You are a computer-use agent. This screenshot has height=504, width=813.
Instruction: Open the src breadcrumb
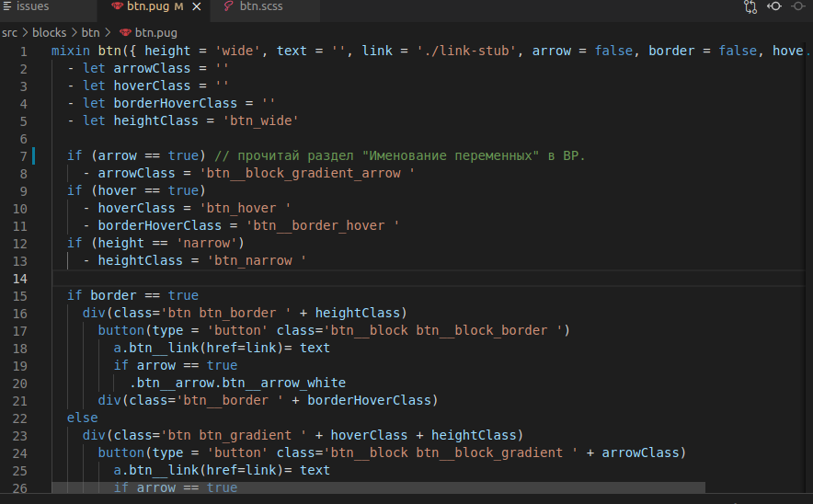click(9, 33)
